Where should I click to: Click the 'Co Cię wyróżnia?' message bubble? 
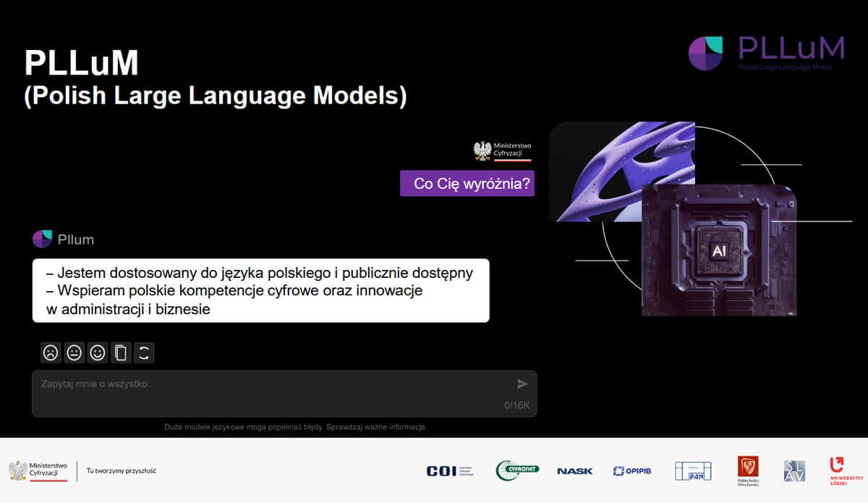pyautogui.click(x=467, y=184)
